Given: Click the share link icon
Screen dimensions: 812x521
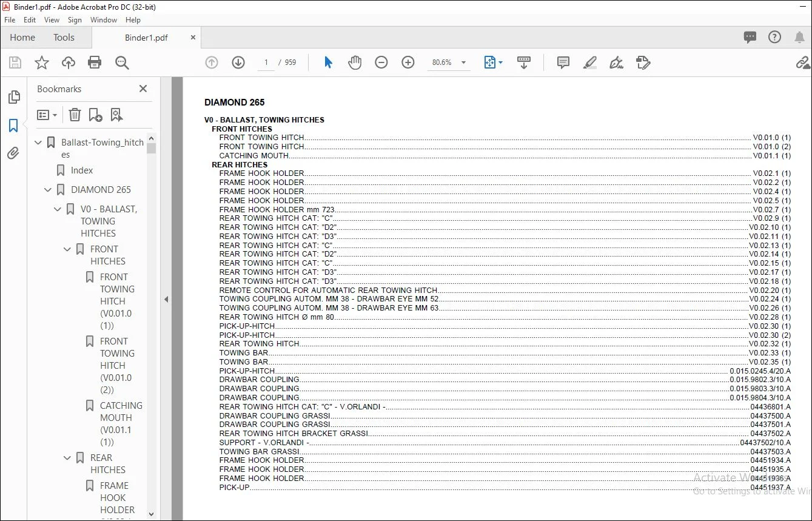Looking at the screenshot, I should point(803,62).
